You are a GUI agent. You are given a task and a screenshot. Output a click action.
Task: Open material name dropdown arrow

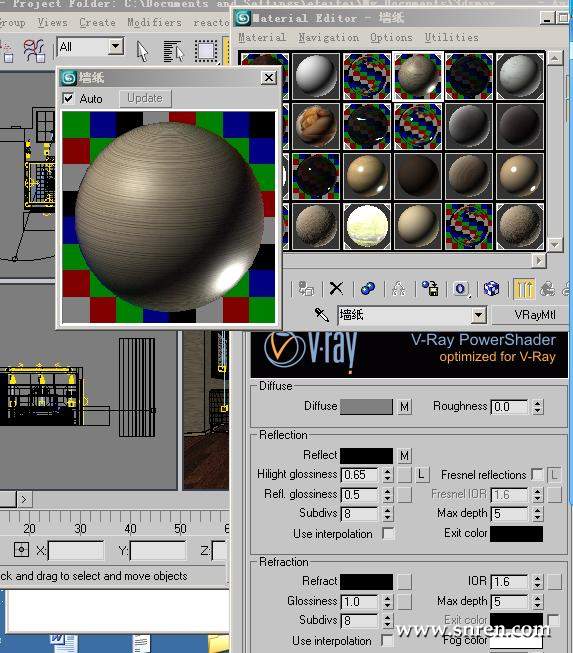tap(478, 315)
